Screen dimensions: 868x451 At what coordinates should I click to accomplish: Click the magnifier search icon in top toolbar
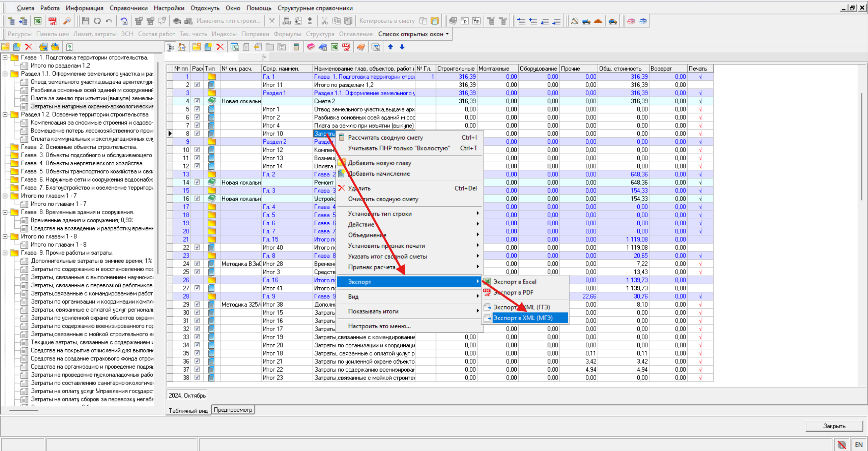pyautogui.click(x=67, y=21)
